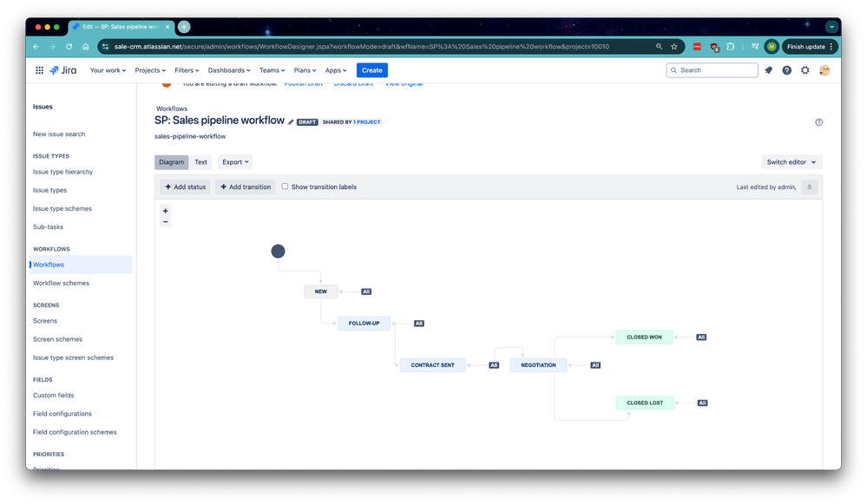Expand the Your work menu
This screenshot has height=504, width=867.
108,70
